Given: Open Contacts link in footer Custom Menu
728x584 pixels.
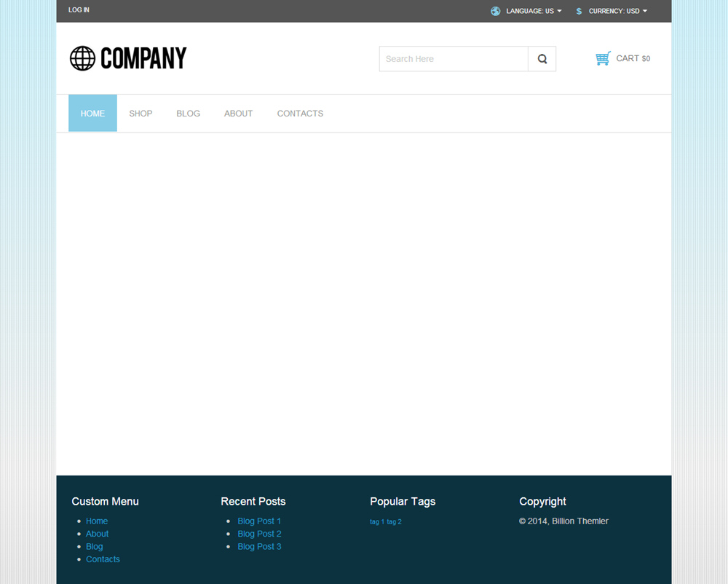Looking at the screenshot, I should (103, 559).
